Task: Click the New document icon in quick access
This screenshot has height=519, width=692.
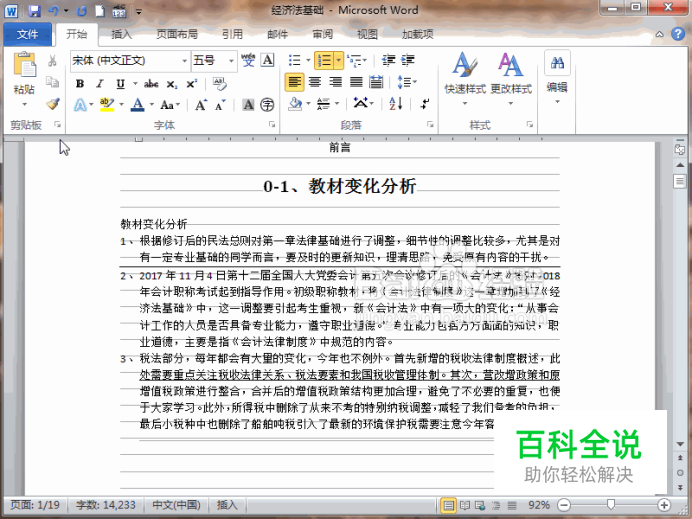Action: (100, 11)
